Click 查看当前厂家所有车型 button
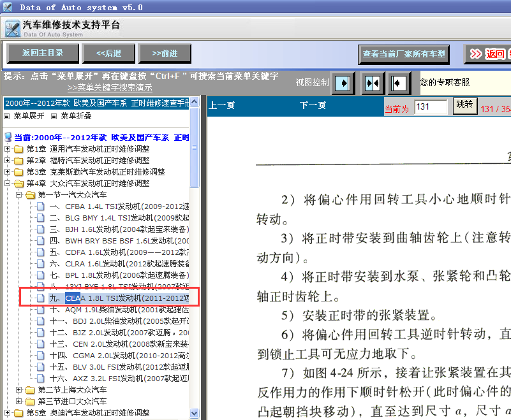The image size is (511, 420). 404,54
